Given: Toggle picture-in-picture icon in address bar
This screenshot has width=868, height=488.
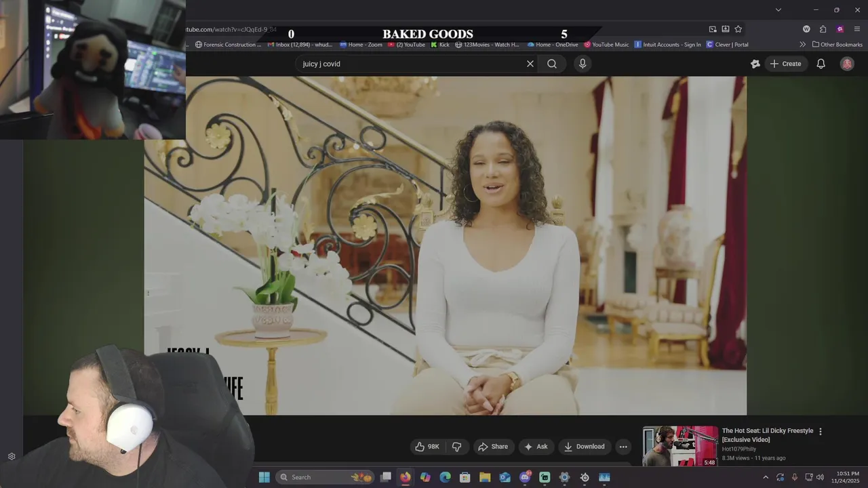Looking at the screenshot, I should tap(713, 29).
